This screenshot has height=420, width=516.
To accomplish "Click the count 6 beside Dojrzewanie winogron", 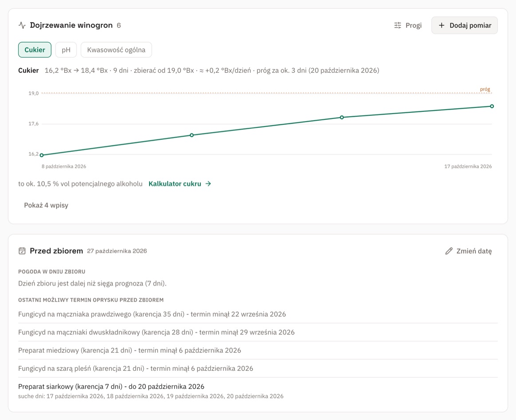I will pyautogui.click(x=119, y=25).
